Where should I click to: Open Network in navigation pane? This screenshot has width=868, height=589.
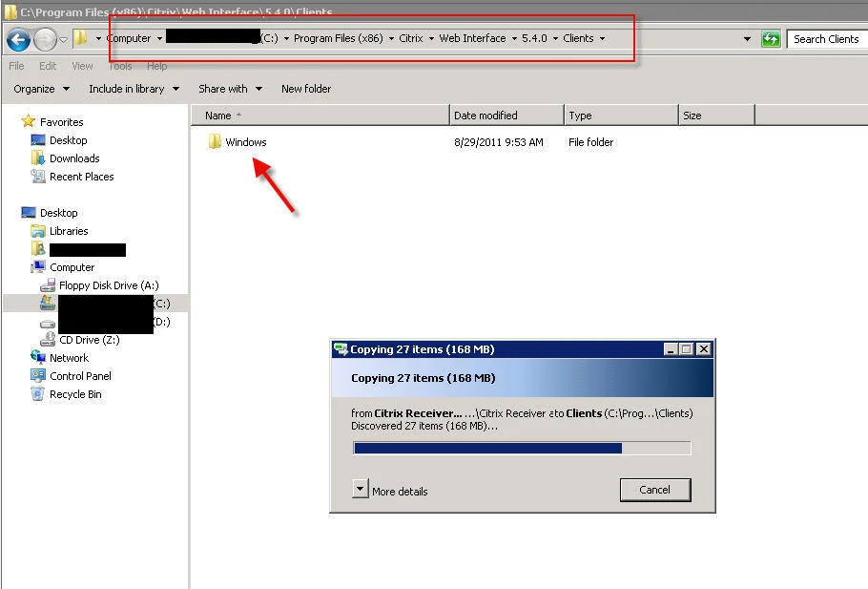(69, 358)
